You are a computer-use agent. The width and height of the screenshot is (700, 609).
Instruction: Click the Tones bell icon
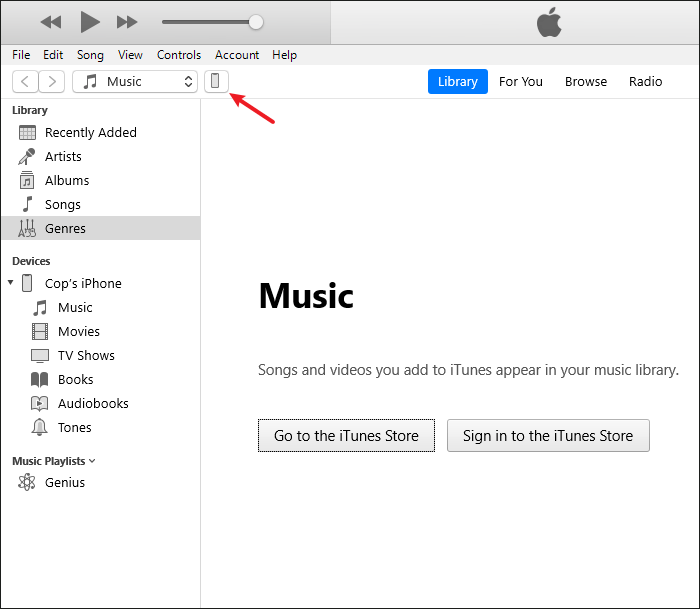pos(39,427)
